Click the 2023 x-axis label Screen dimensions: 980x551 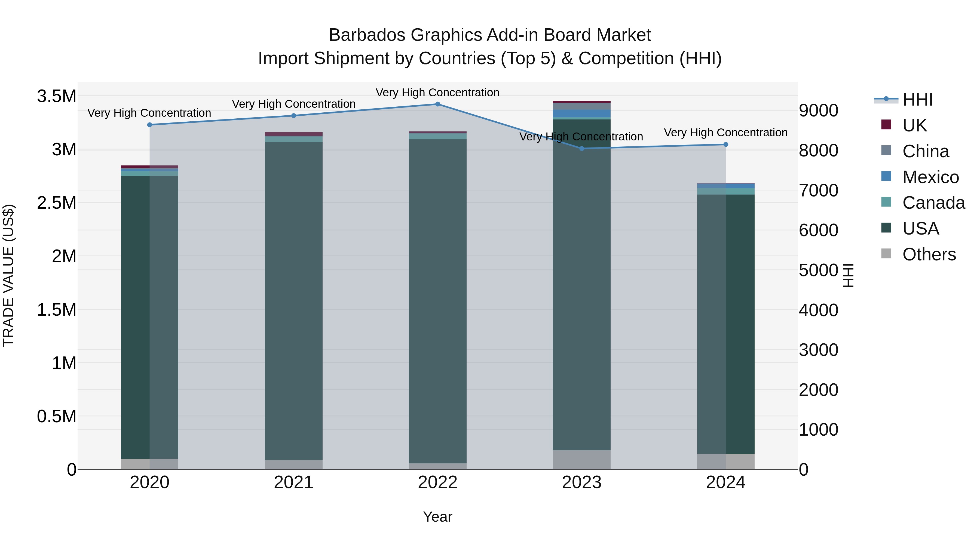(x=582, y=482)
